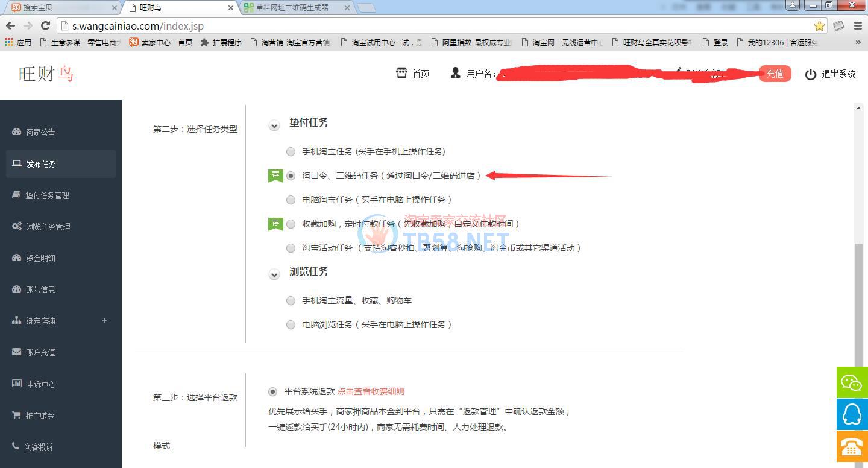The height and width of the screenshot is (468, 868).
Task: Select 平台系统返款 radio button
Action: 273,391
